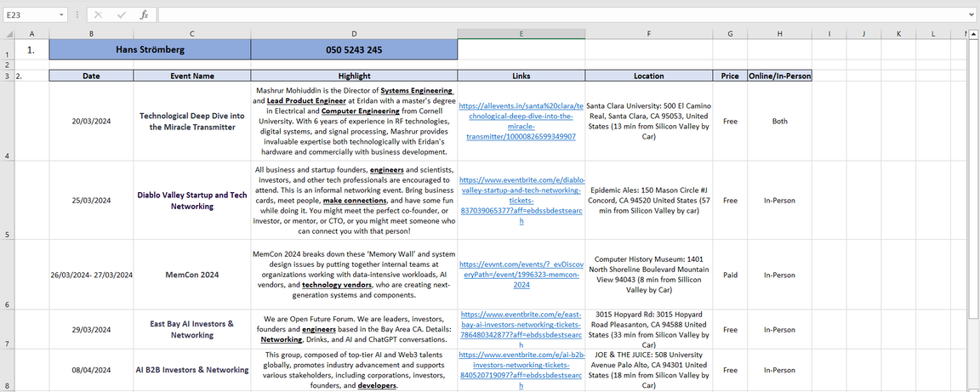Select AI B2B Investors & Networking cell
This screenshot has width=980, height=392.
(192, 370)
